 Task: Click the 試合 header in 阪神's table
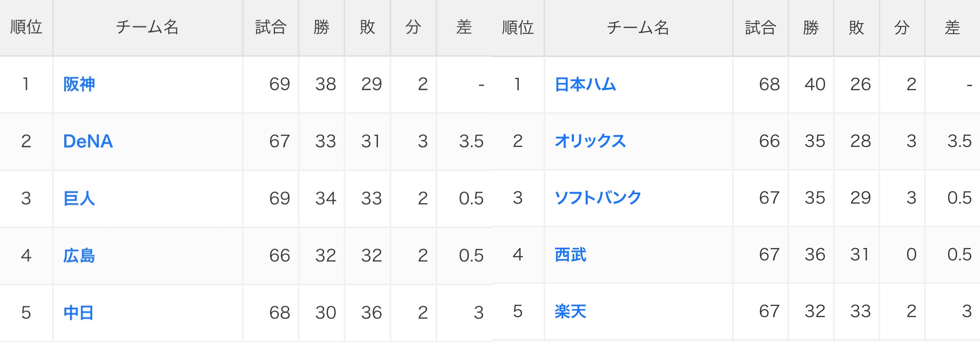click(271, 27)
